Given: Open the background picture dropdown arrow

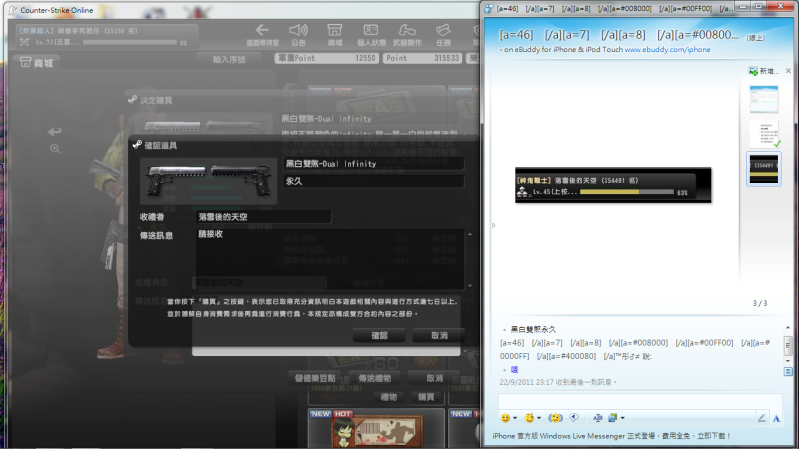Looking at the screenshot, I should pyautogui.click(x=622, y=418).
